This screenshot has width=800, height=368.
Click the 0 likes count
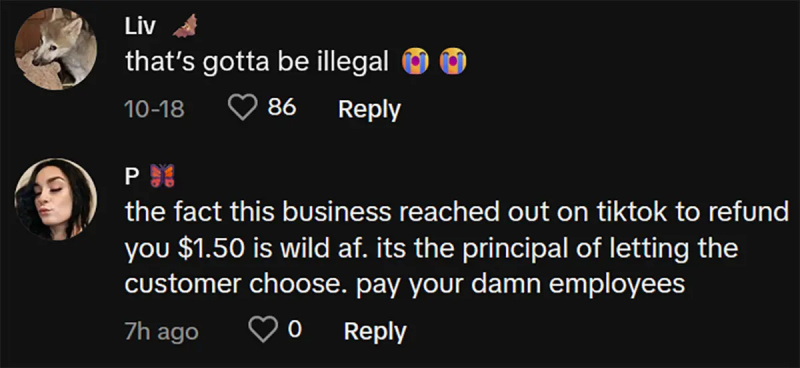point(294,330)
